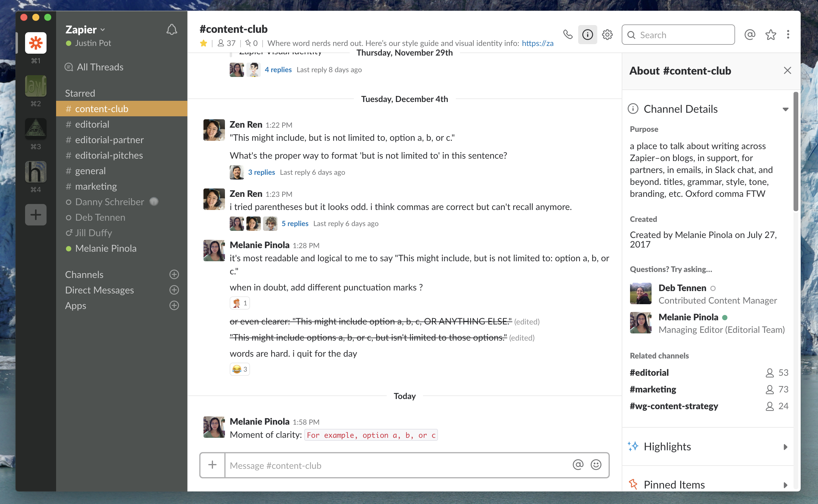
Task: Toggle the laughing emoji reaction count 3
Action: click(240, 369)
